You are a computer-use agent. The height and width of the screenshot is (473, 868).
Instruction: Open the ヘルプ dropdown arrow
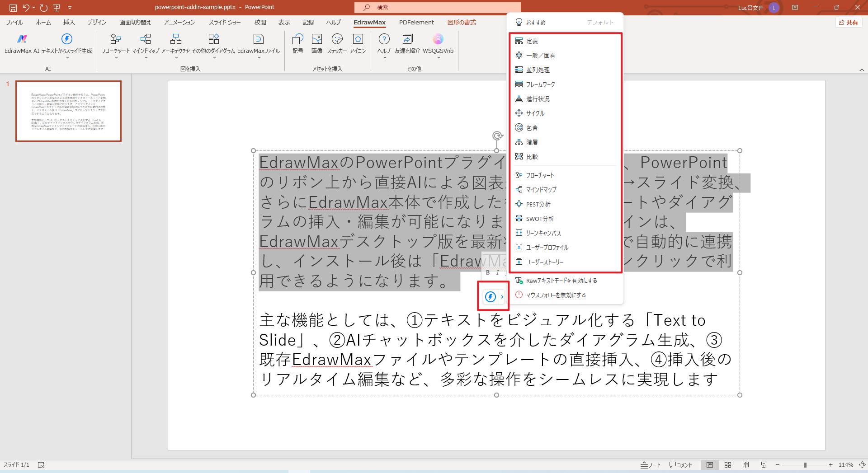pyautogui.click(x=384, y=58)
